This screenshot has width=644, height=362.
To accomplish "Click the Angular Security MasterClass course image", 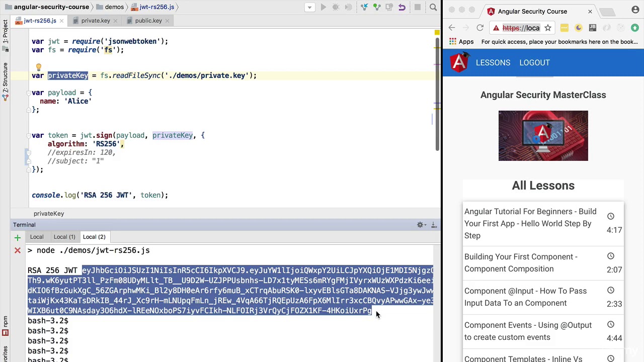I will pos(543,136).
